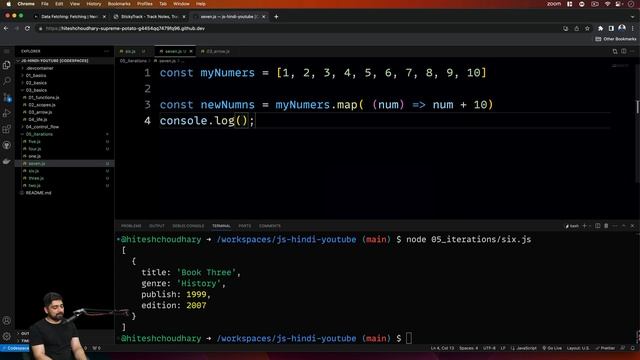
Task: Collapse the 05_iterations folder
Action: click(39, 134)
